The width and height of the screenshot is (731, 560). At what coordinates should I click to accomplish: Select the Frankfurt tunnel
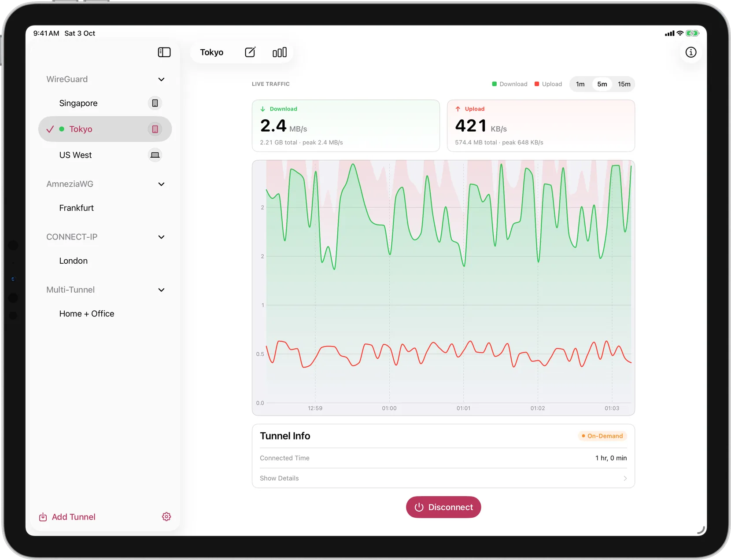click(x=105, y=208)
